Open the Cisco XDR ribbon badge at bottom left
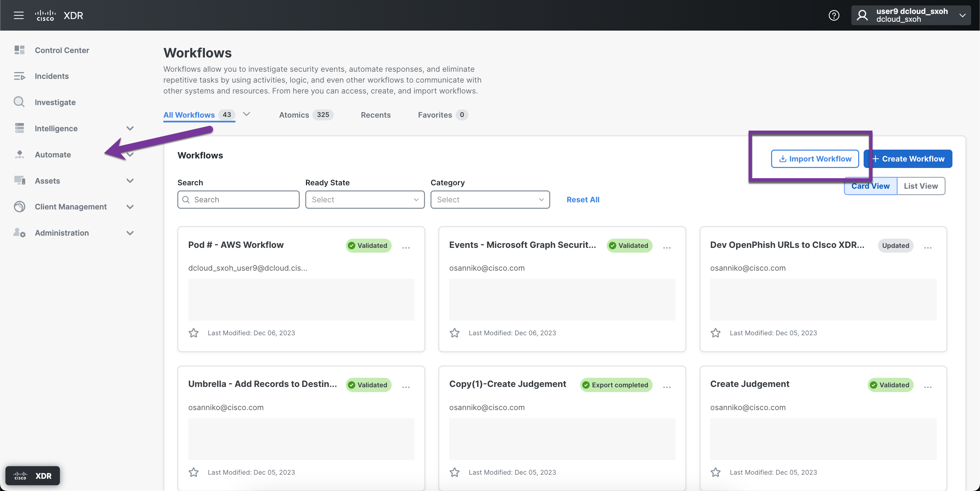 32,475
